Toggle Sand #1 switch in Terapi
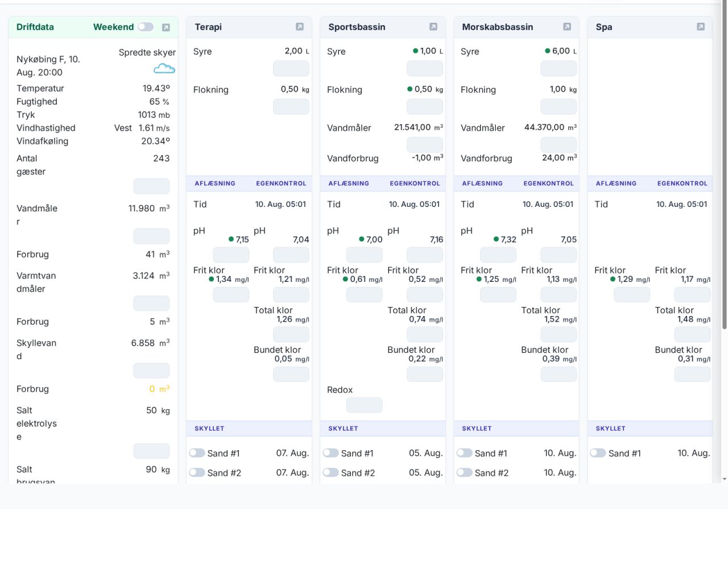Viewport: 728px width, 582px height. coord(197,453)
